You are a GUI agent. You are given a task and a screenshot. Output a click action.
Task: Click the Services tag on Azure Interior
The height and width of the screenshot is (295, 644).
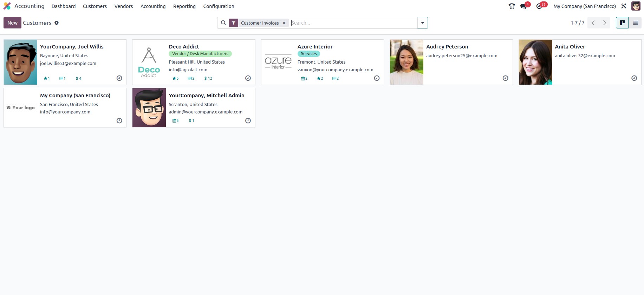click(309, 54)
